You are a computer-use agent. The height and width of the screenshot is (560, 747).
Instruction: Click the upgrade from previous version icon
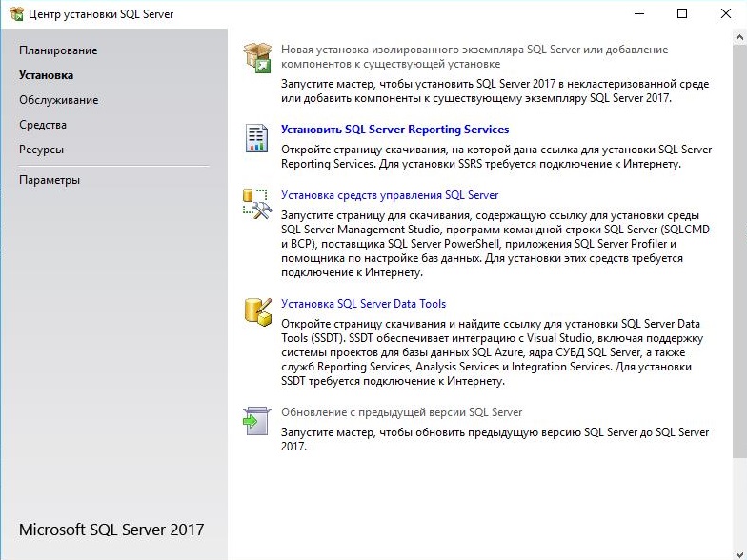pos(257,421)
